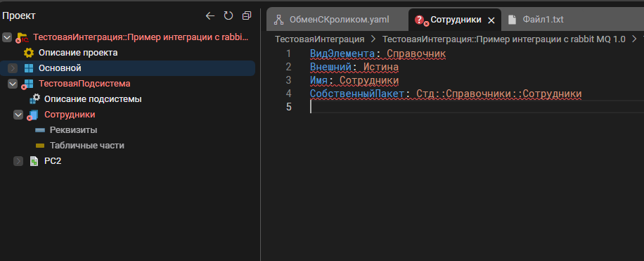
Task: Select Основной in project tree
Action: click(x=60, y=68)
